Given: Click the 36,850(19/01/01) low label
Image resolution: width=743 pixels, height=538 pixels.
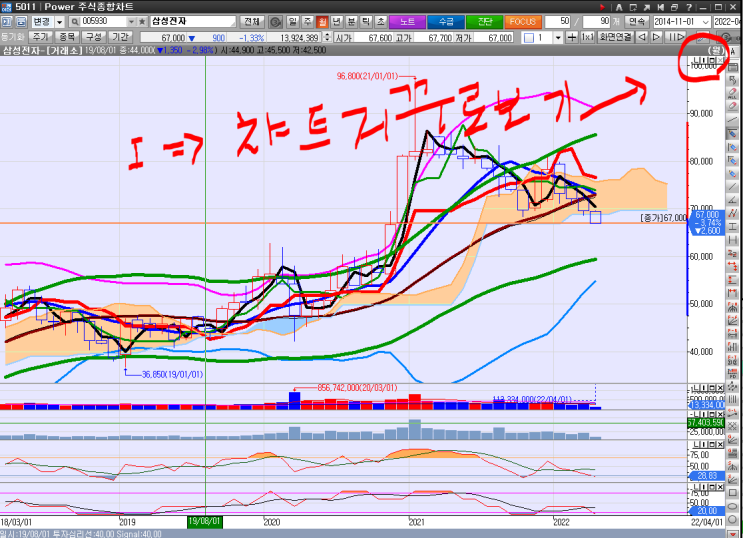Looking at the screenshot, I should pos(172,374).
